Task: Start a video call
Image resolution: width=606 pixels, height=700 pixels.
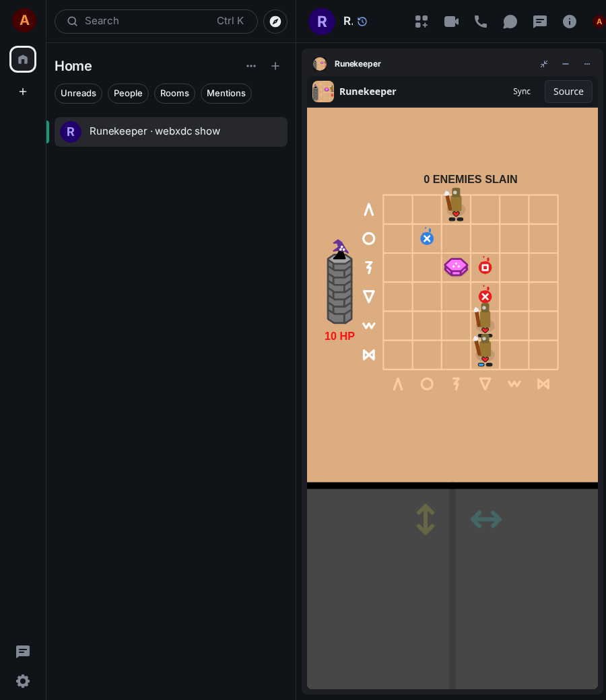Action: [451, 22]
